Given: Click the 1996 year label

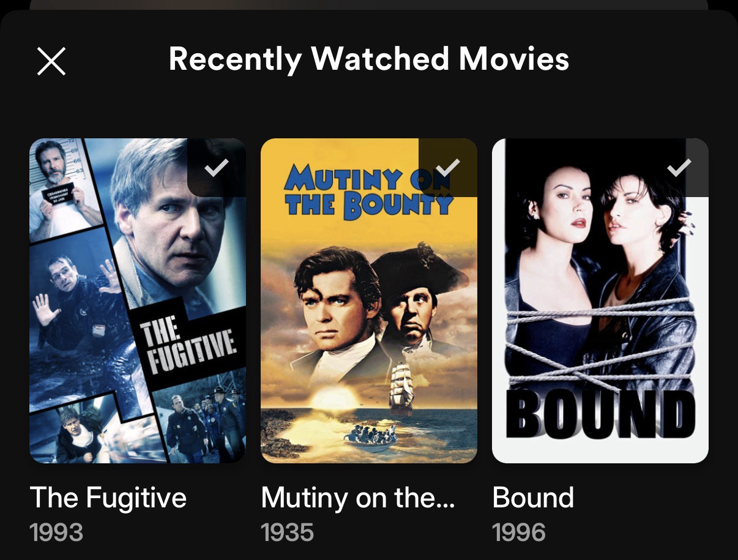Looking at the screenshot, I should pos(519,532).
